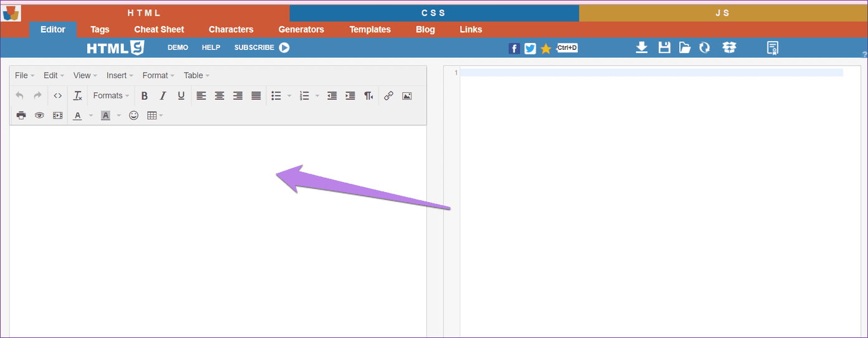Image resolution: width=868 pixels, height=338 pixels.
Task: Open background color picker dropdown arrow
Action: (118, 115)
